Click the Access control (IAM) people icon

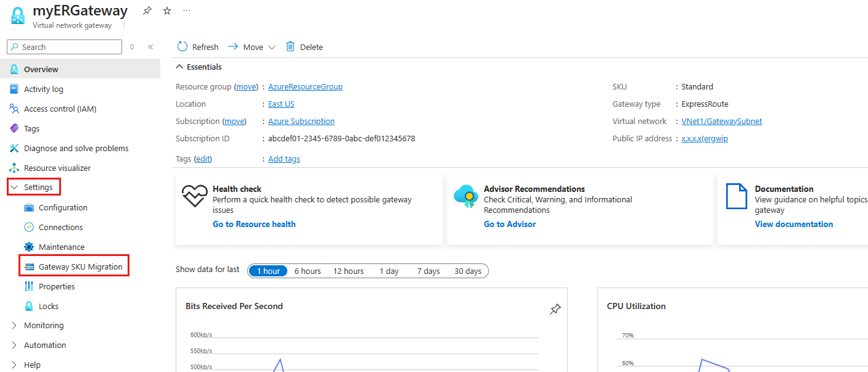click(14, 109)
